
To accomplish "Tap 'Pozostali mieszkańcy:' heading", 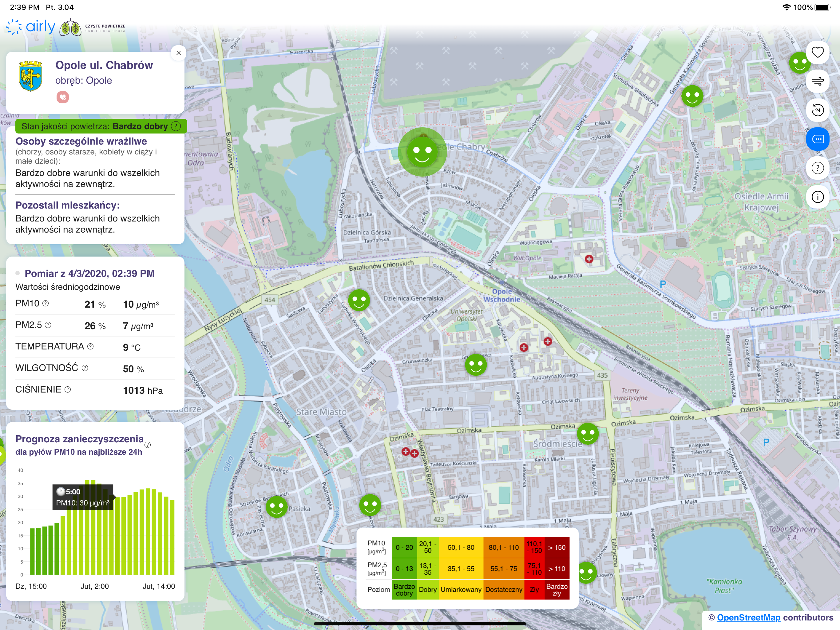I will tap(68, 205).
